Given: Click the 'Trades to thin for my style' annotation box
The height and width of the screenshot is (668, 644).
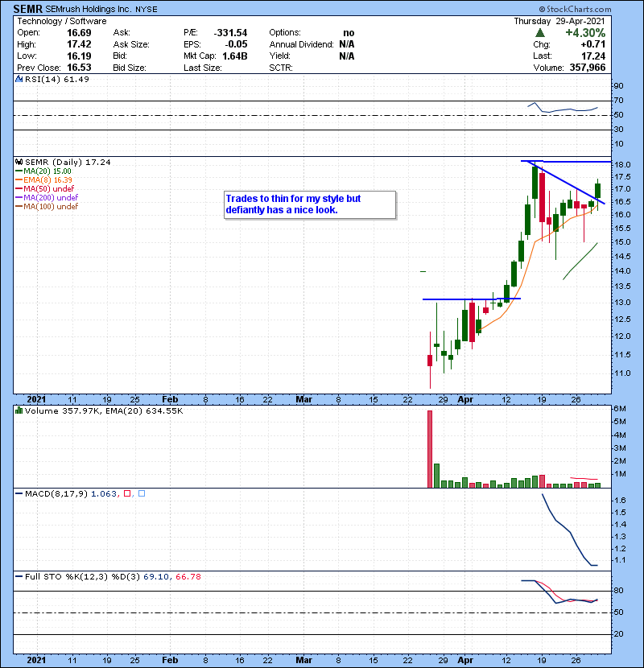Looking at the screenshot, I should click(x=310, y=205).
